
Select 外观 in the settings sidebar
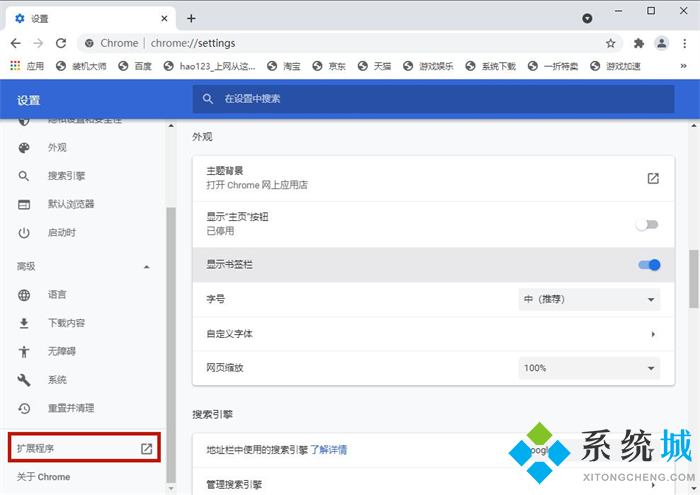click(x=57, y=148)
